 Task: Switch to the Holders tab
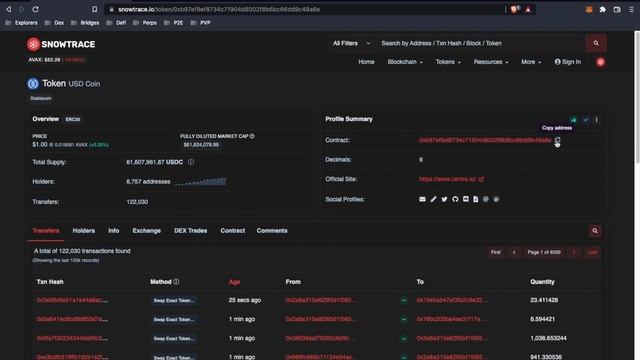pyautogui.click(x=84, y=231)
